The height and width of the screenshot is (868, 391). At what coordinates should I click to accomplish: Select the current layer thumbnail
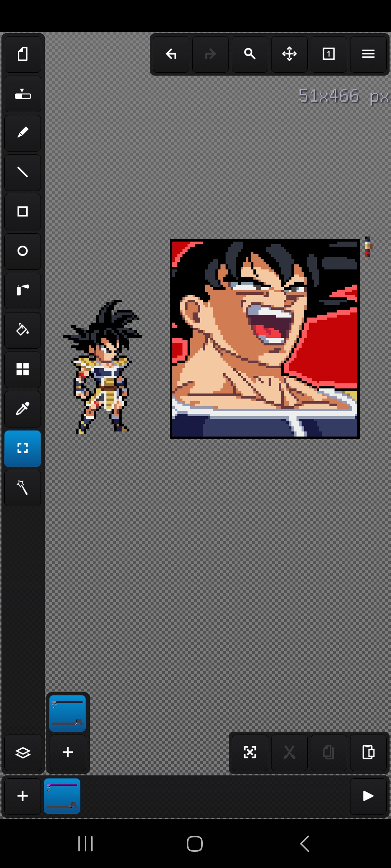click(x=67, y=713)
